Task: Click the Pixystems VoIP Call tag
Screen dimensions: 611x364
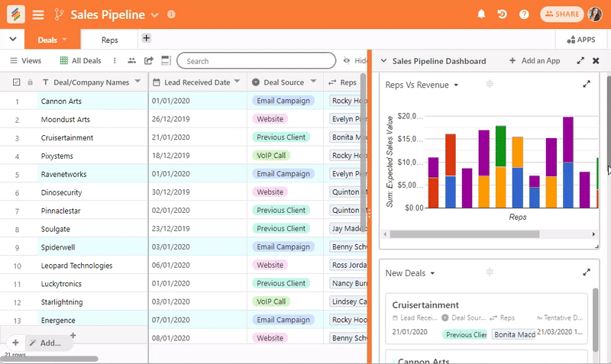Action: point(271,156)
